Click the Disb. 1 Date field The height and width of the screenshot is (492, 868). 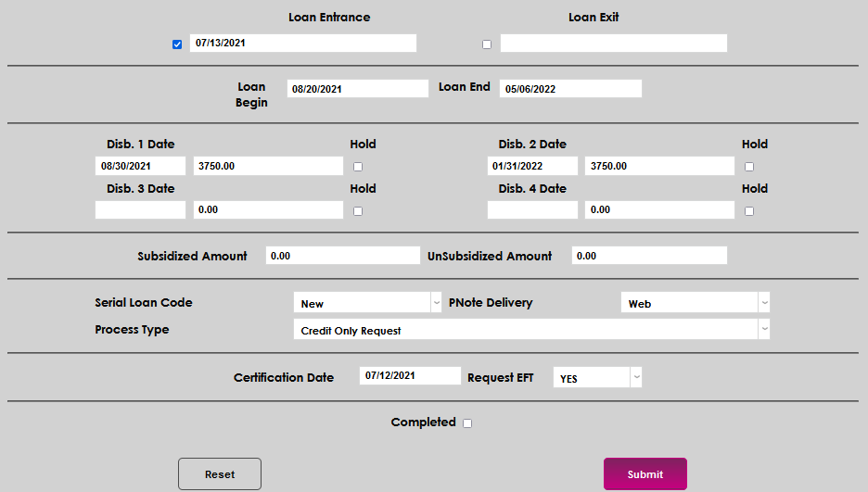pyautogui.click(x=140, y=166)
